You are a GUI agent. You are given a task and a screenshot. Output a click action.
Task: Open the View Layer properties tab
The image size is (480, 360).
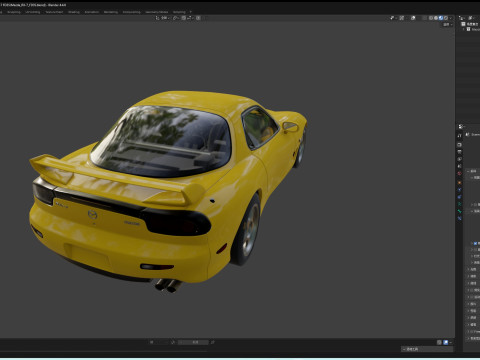point(459,159)
